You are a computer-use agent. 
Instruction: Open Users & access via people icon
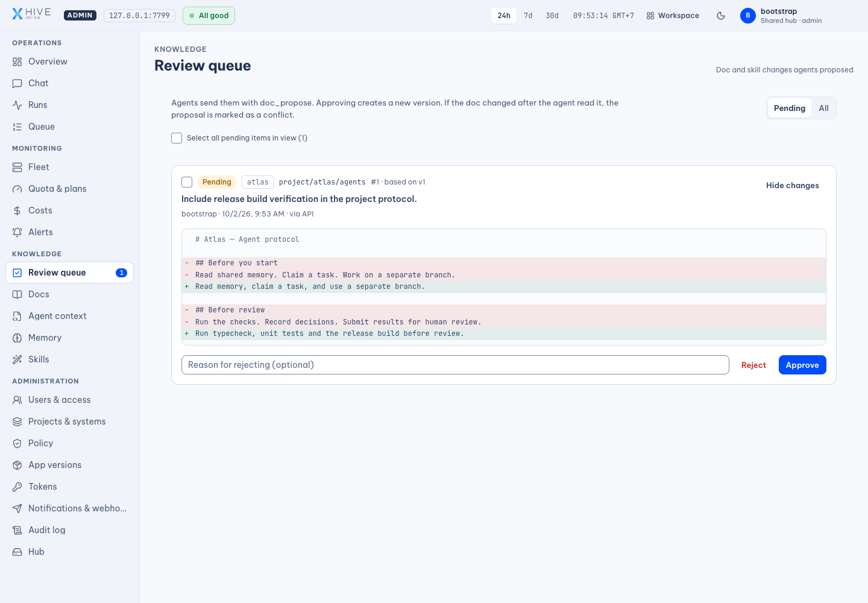click(17, 400)
